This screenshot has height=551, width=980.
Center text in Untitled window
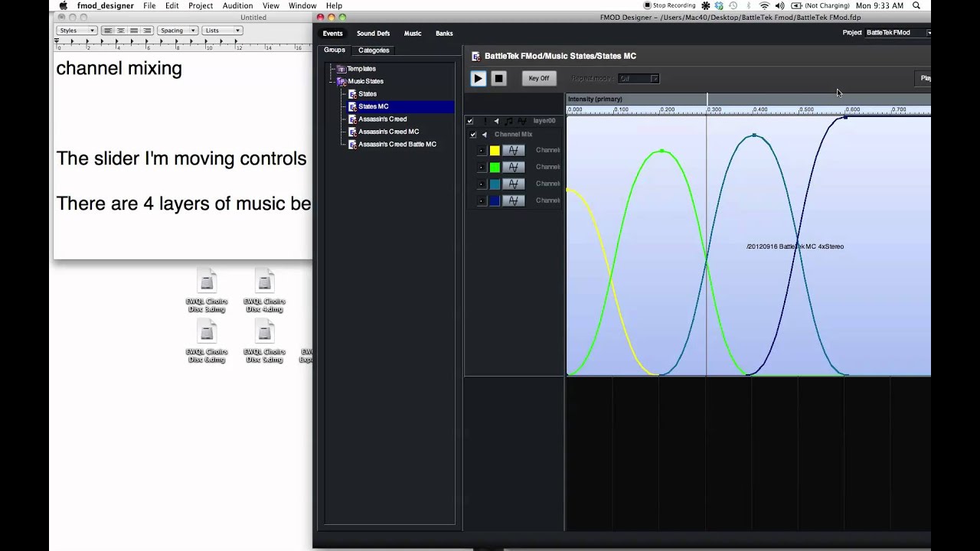(x=121, y=31)
